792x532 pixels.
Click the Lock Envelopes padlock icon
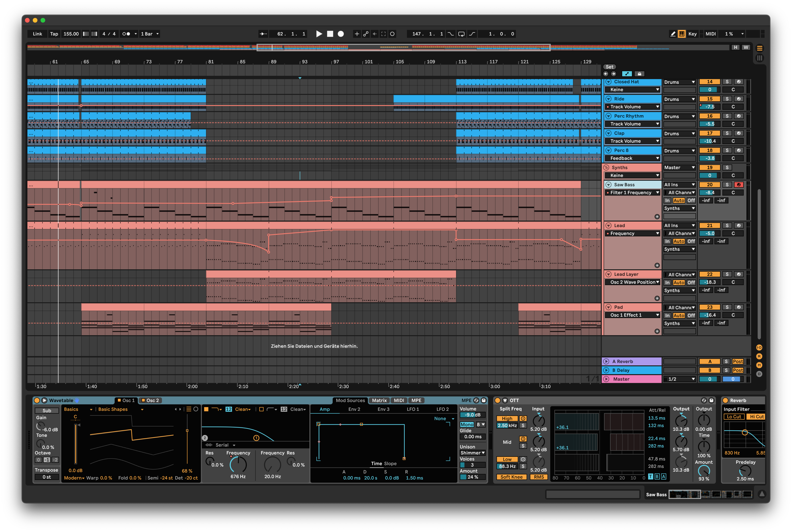[640, 74]
